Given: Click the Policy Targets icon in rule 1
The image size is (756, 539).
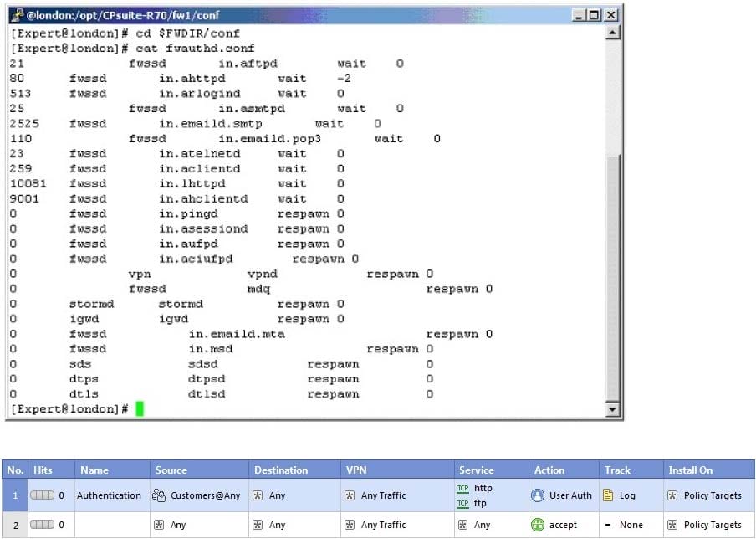Looking at the screenshot, I should click(672, 495).
